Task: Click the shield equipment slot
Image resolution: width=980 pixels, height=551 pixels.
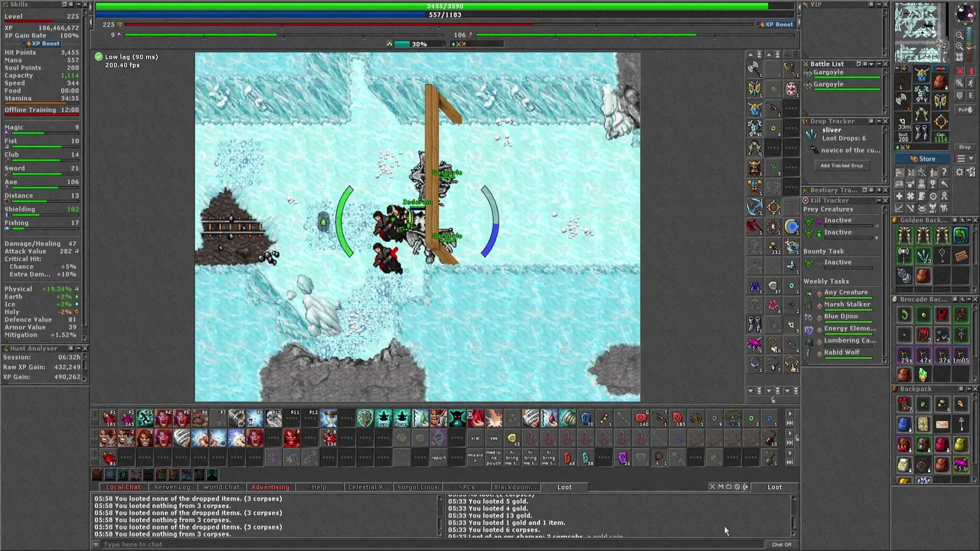Action: pos(940,101)
